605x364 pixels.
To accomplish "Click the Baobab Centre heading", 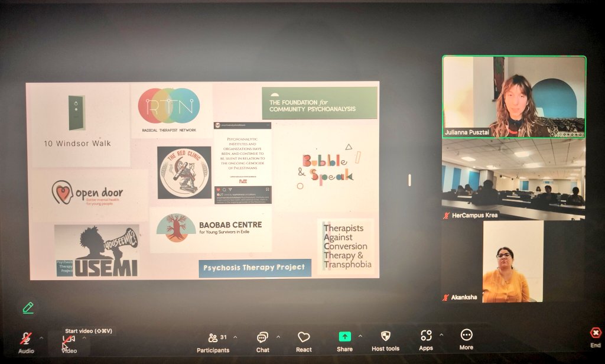I will [x=230, y=225].
